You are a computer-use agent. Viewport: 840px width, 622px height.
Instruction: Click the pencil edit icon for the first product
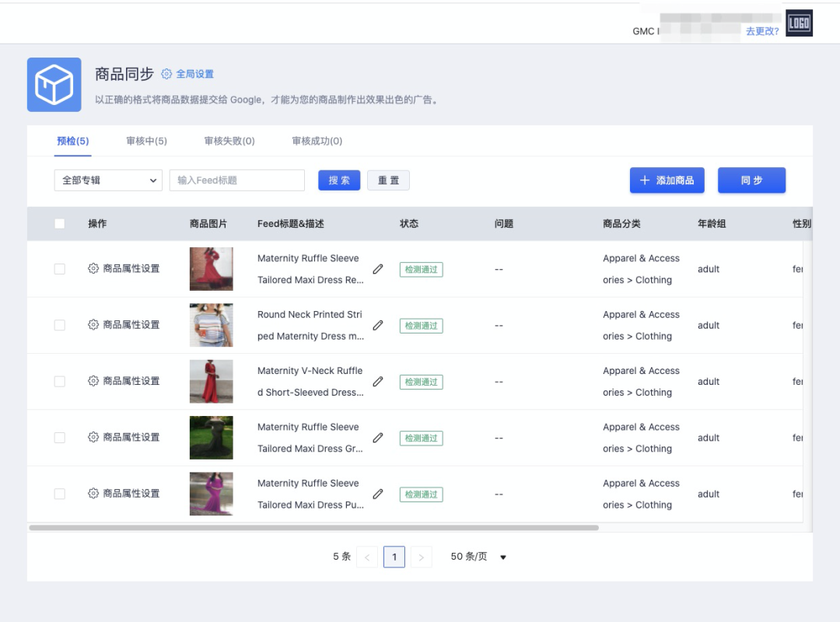(x=378, y=269)
